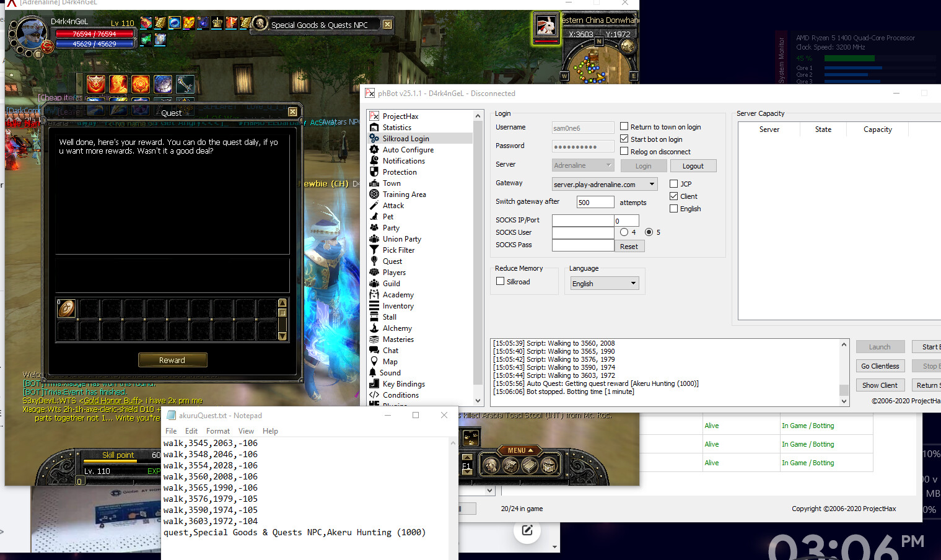Click the Pick Filter funnel icon
Viewport: 941px width, 560px height.
[x=374, y=250]
